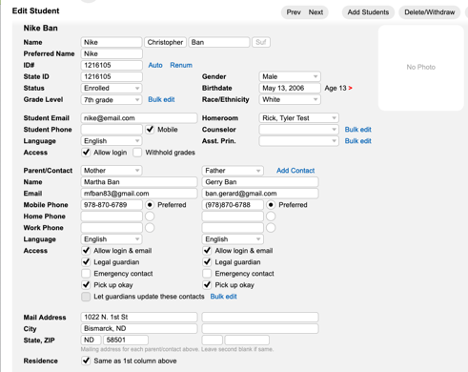
Task: Click the Preferred Name field
Action: pyautogui.click(x=111, y=53)
